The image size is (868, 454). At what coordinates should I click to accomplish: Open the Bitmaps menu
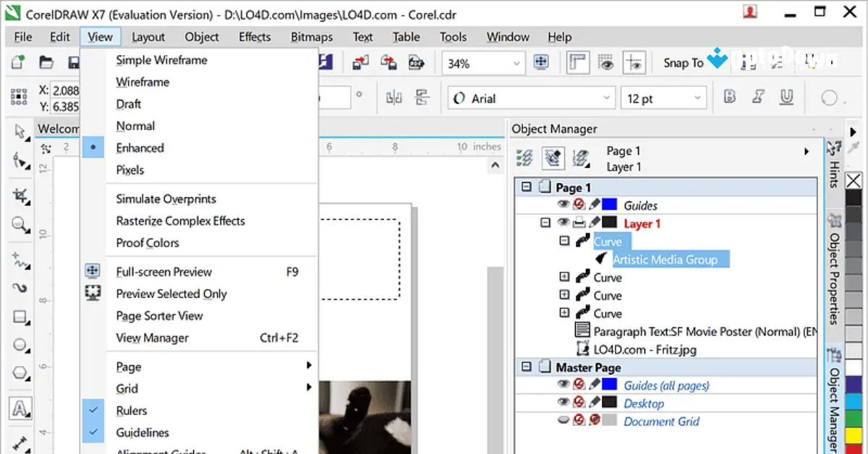pos(311,36)
